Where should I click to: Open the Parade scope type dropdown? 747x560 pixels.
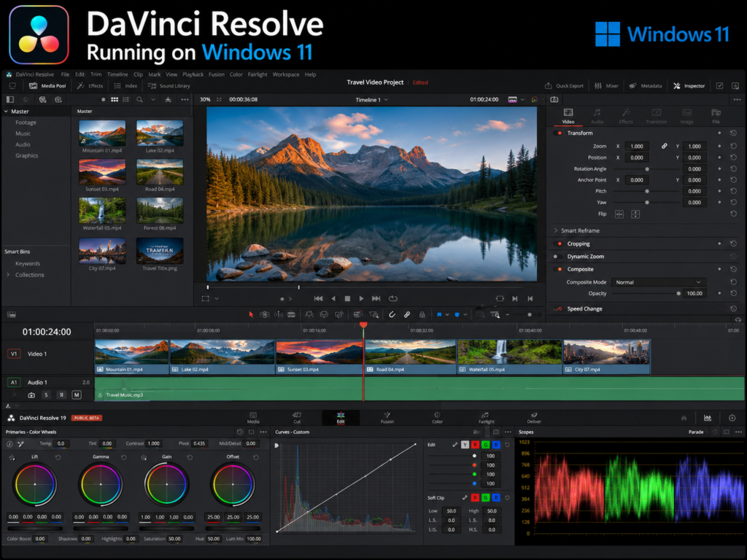[x=698, y=432]
